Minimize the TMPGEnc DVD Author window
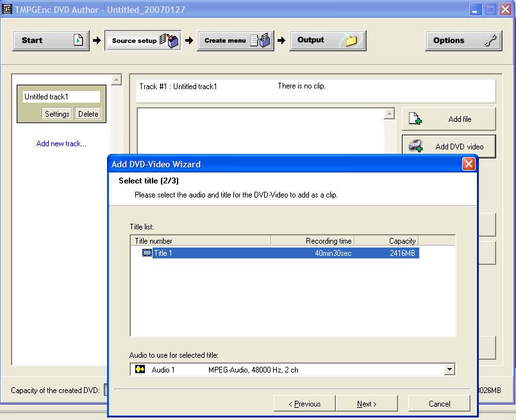The width and height of the screenshot is (516, 420). 475,9
